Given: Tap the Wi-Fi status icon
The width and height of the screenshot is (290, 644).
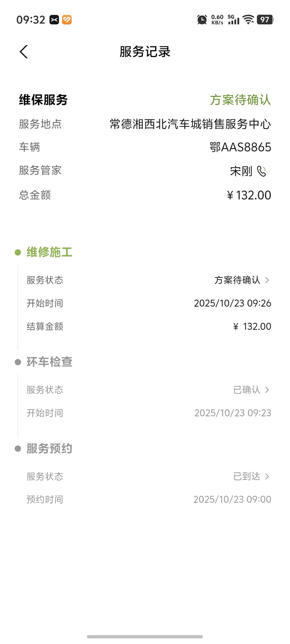Looking at the screenshot, I should click(249, 20).
